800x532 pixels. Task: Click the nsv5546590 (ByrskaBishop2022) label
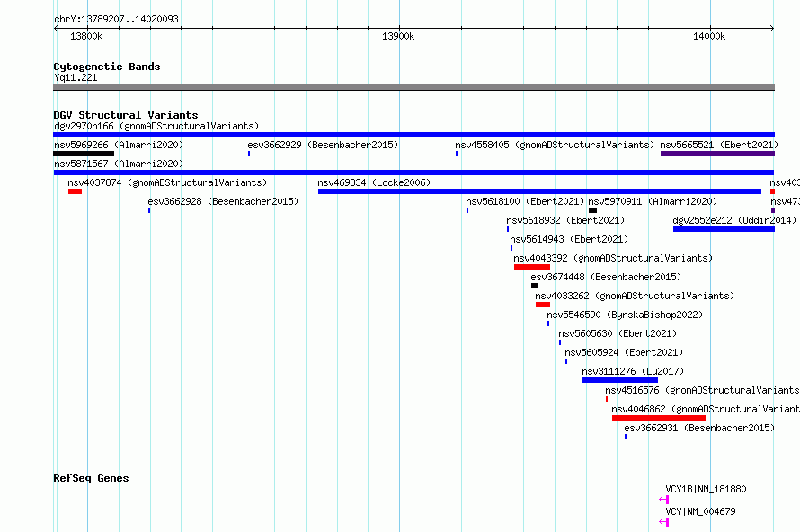(x=625, y=315)
